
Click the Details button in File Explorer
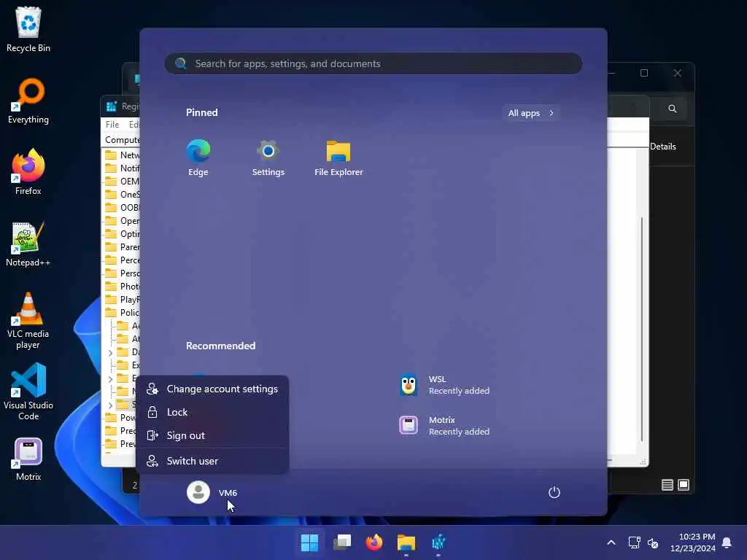[662, 147]
